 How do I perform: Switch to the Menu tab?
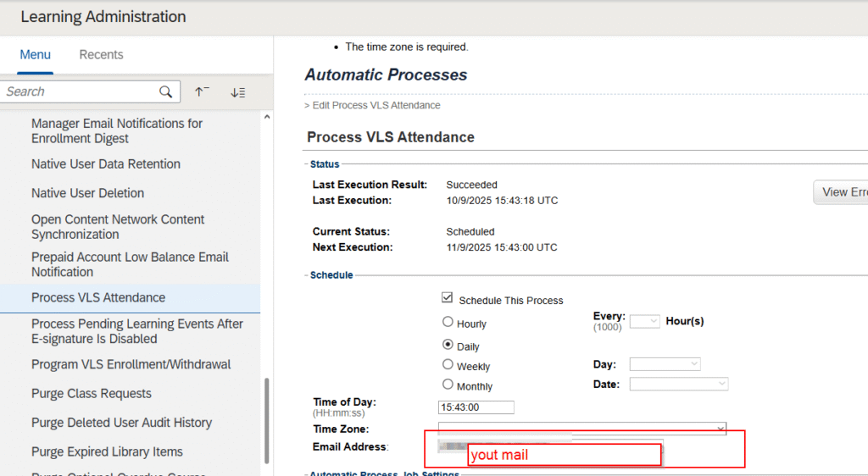tap(36, 55)
